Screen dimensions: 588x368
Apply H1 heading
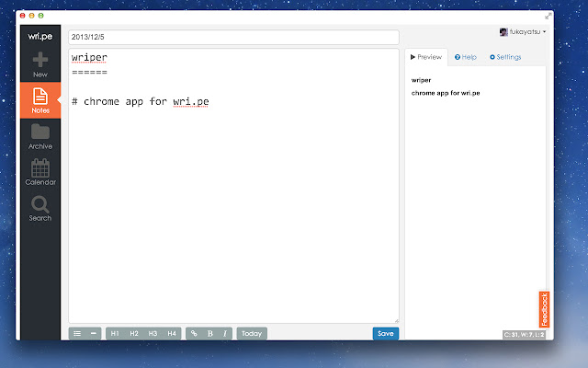tap(115, 333)
